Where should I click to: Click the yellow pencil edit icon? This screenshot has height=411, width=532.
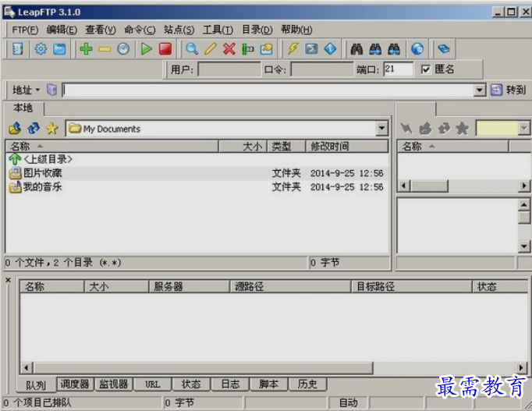211,49
